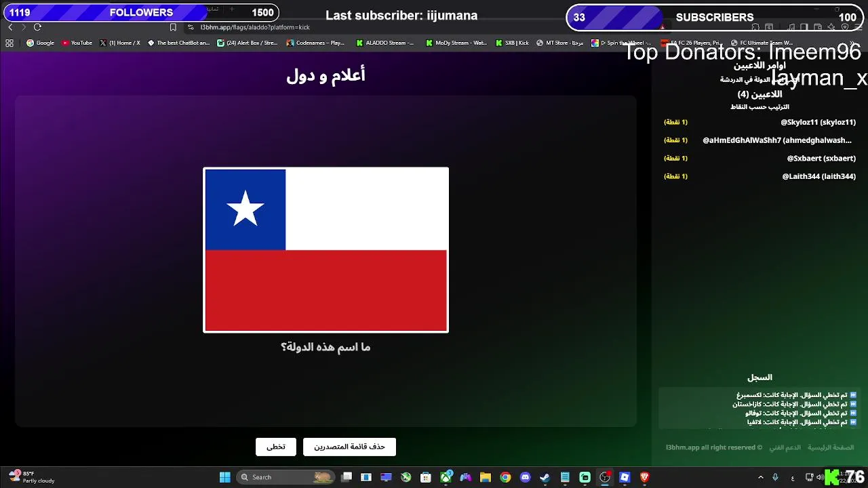
Task: Open the Google bookmark
Action: 40,43
